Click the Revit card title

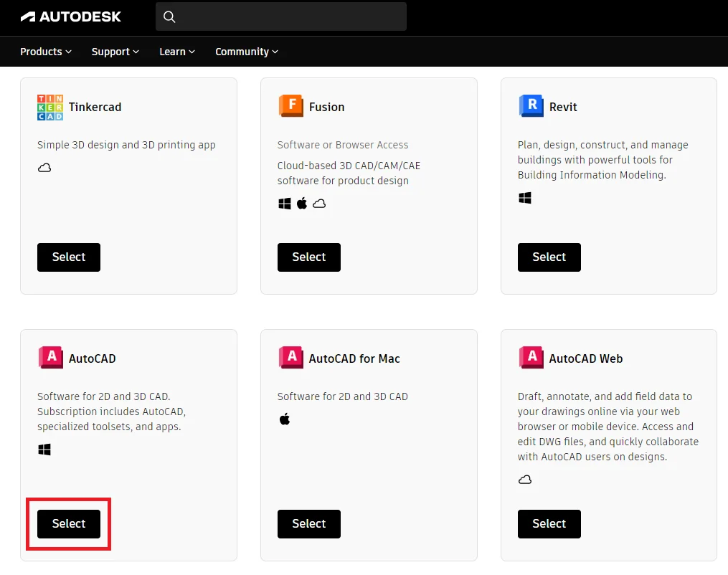[x=563, y=108]
